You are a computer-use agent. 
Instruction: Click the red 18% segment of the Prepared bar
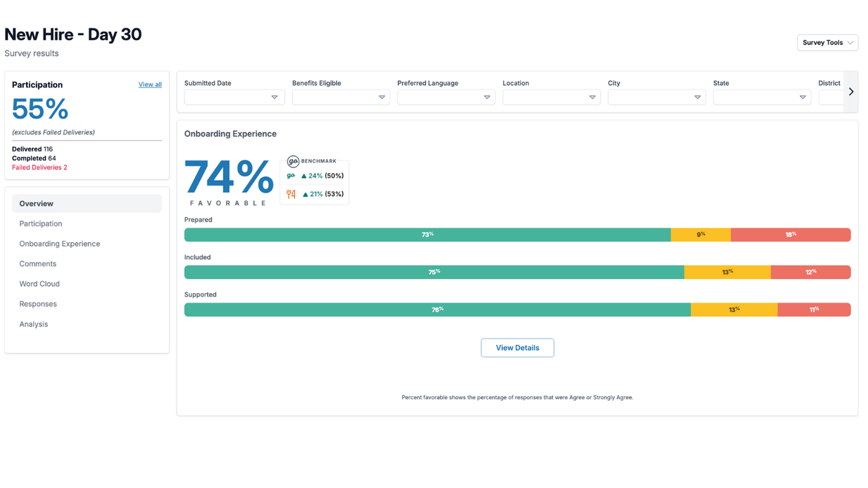pos(790,234)
